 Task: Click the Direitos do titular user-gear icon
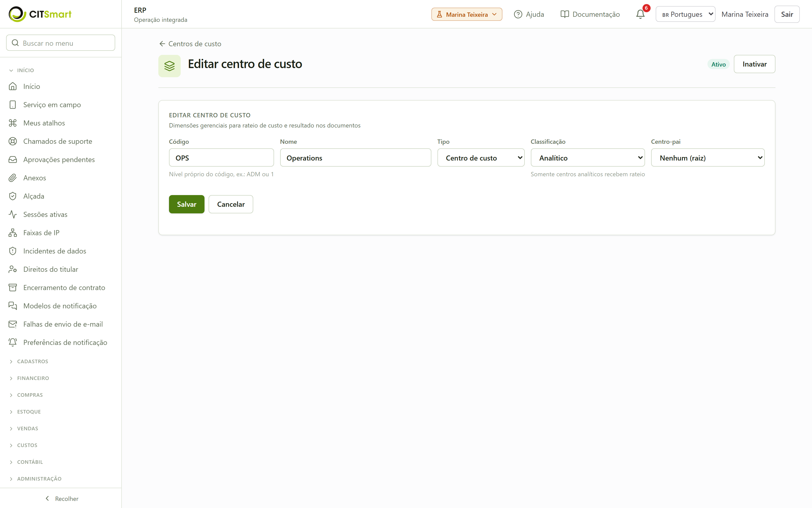[13, 269]
